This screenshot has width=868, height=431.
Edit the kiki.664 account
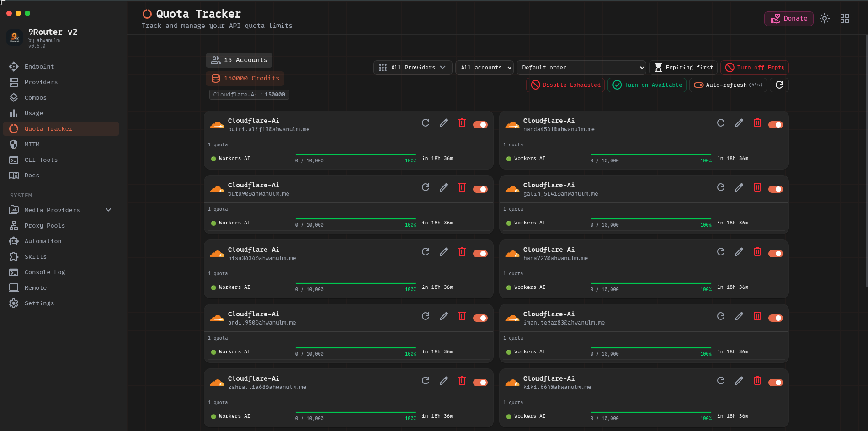[x=739, y=381]
